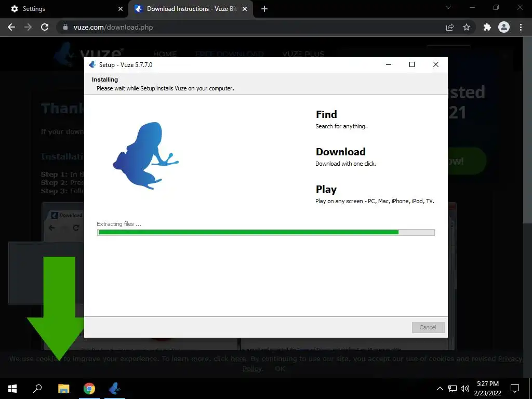Click the 'Search for anything.' text

click(x=341, y=126)
